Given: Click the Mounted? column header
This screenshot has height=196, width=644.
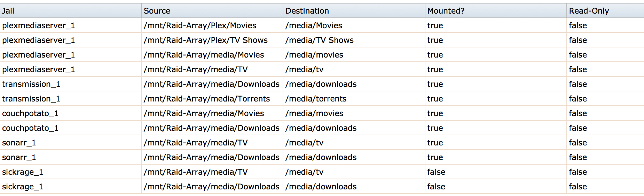Looking at the screenshot, I should tap(496, 11).
